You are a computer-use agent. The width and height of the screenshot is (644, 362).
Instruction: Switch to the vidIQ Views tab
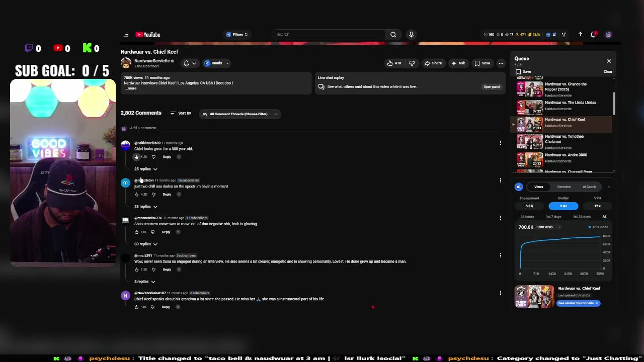click(538, 187)
